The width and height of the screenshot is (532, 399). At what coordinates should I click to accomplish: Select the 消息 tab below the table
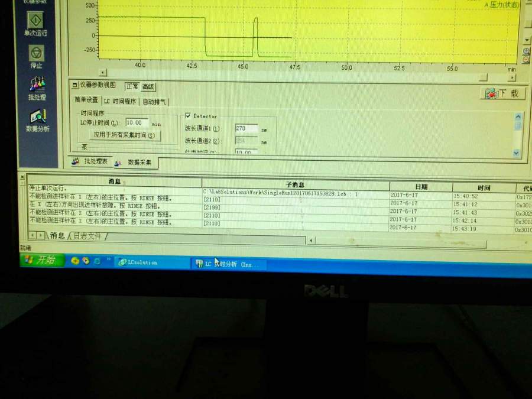pyautogui.click(x=57, y=235)
